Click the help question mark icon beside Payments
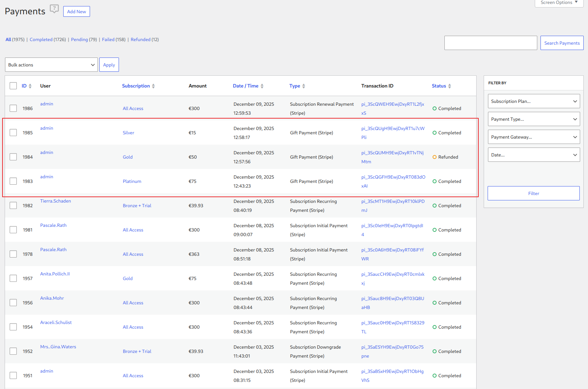This screenshot has width=588, height=389. click(x=54, y=9)
